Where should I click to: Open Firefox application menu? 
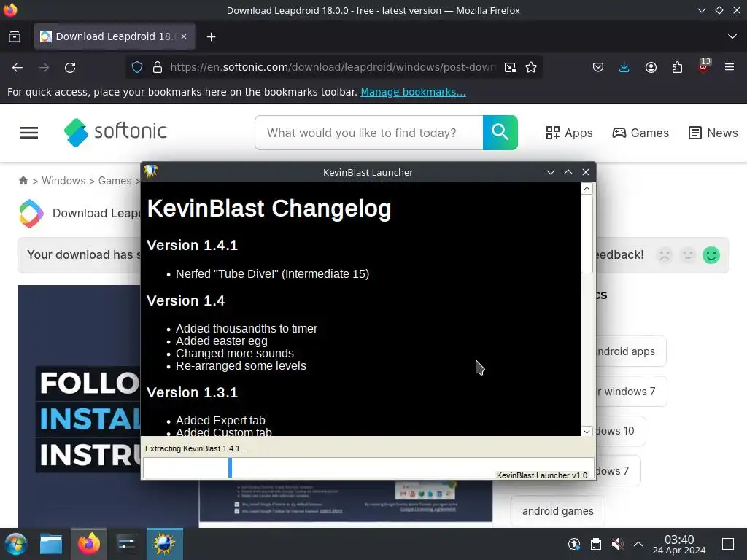click(729, 68)
